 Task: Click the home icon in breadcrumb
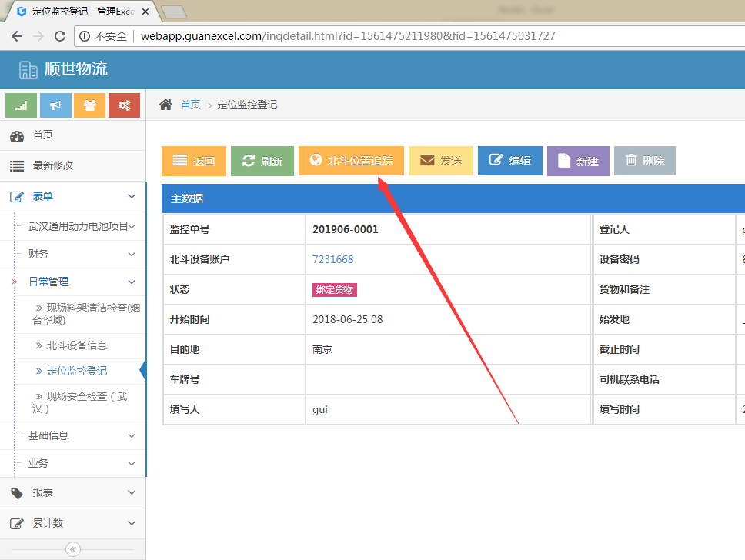click(165, 105)
